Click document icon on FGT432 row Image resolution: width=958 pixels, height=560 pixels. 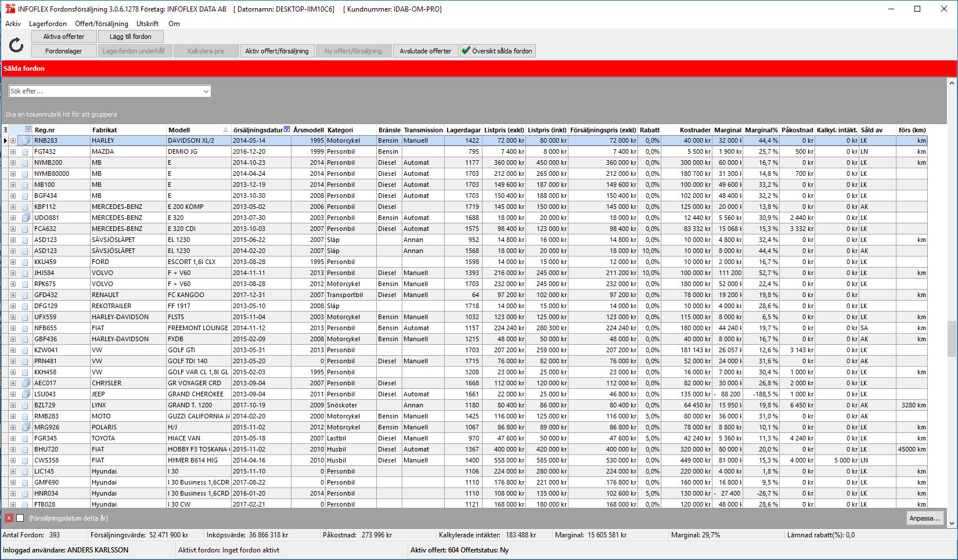[25, 151]
